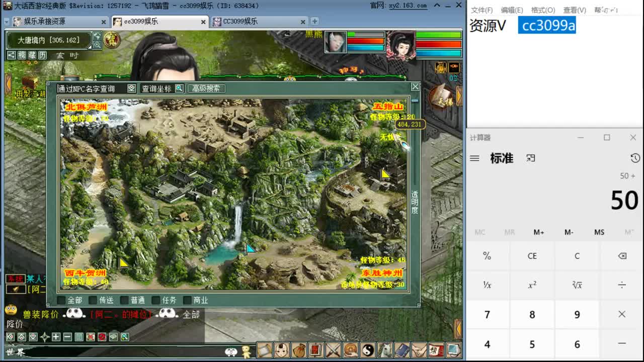Click the 历 calendar button
The image size is (644, 362).
(x=43, y=55)
